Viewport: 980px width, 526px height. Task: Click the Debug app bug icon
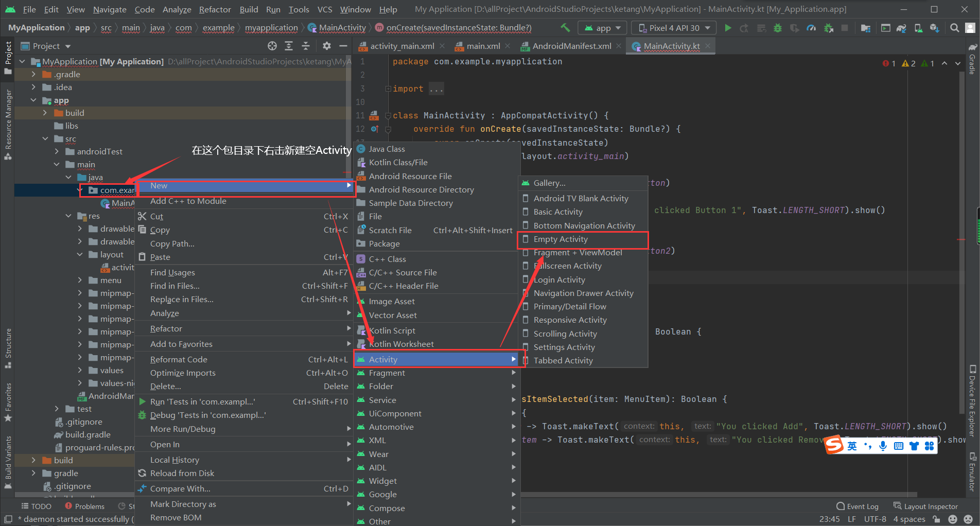click(x=778, y=28)
